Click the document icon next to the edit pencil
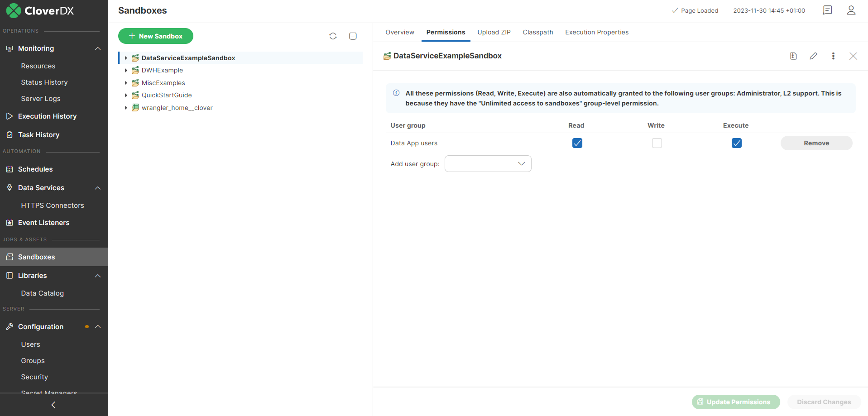The height and width of the screenshot is (416, 868). 793,56
